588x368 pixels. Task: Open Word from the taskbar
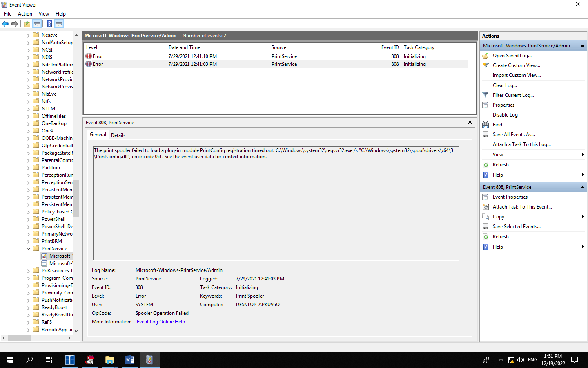[129, 360]
